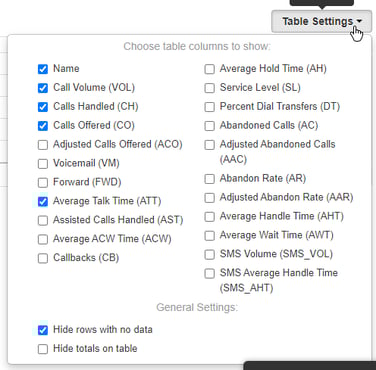
Task: Check Average Handle Time (AHT)
Action: pyautogui.click(x=209, y=217)
